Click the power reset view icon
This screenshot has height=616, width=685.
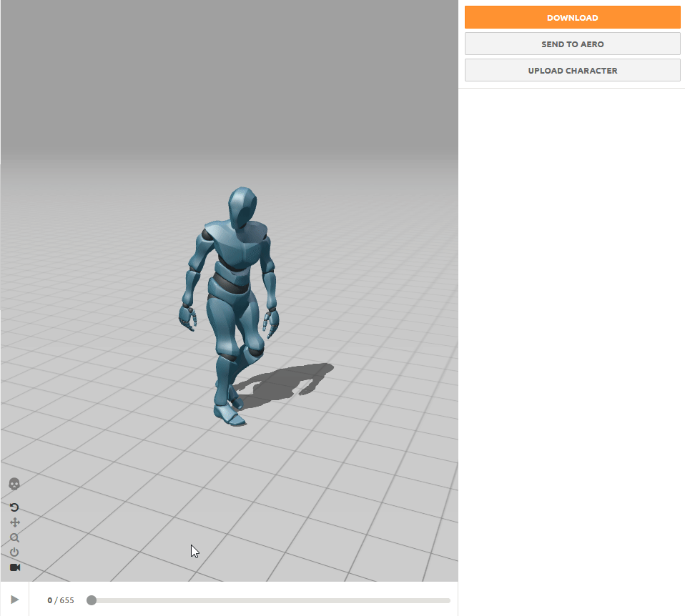pyautogui.click(x=13, y=552)
